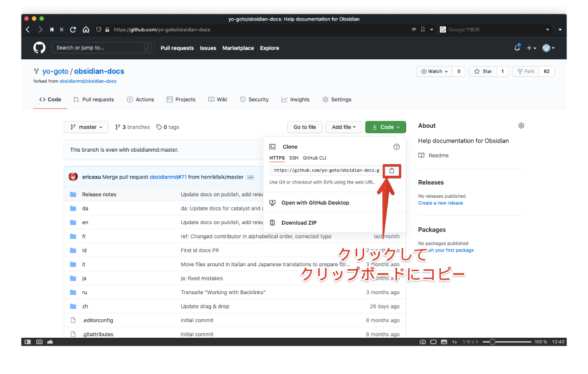Toggle the side panel icon in status bar
The image size is (588, 374).
(28, 342)
